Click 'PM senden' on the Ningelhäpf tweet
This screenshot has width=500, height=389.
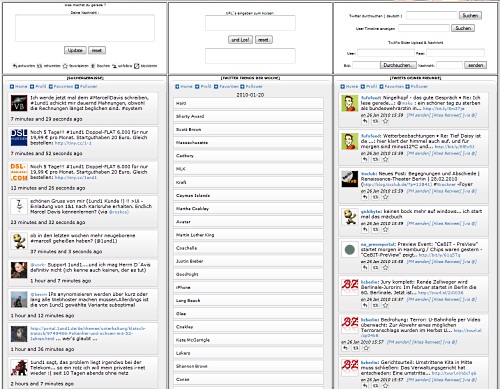(x=418, y=115)
